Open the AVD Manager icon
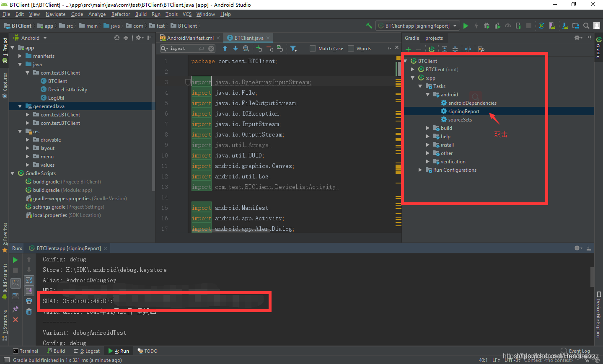The image size is (603, 364). [x=552, y=26]
